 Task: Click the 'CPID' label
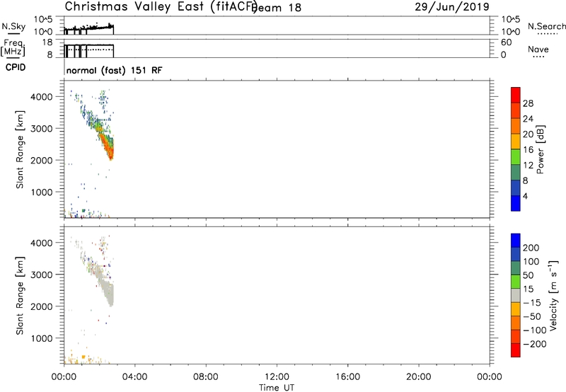click(x=16, y=67)
